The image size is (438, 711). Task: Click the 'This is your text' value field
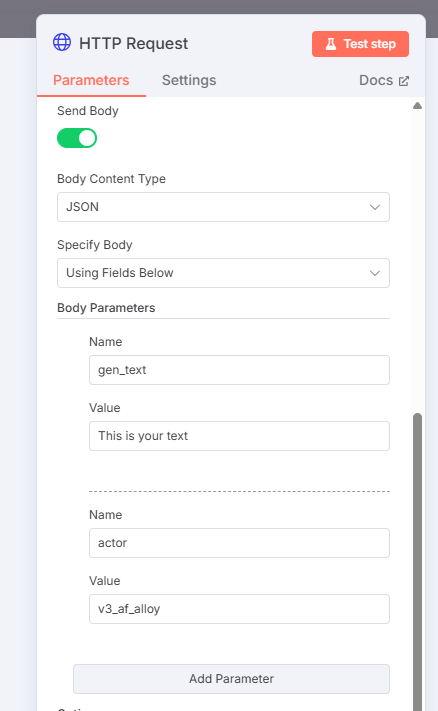click(x=239, y=436)
